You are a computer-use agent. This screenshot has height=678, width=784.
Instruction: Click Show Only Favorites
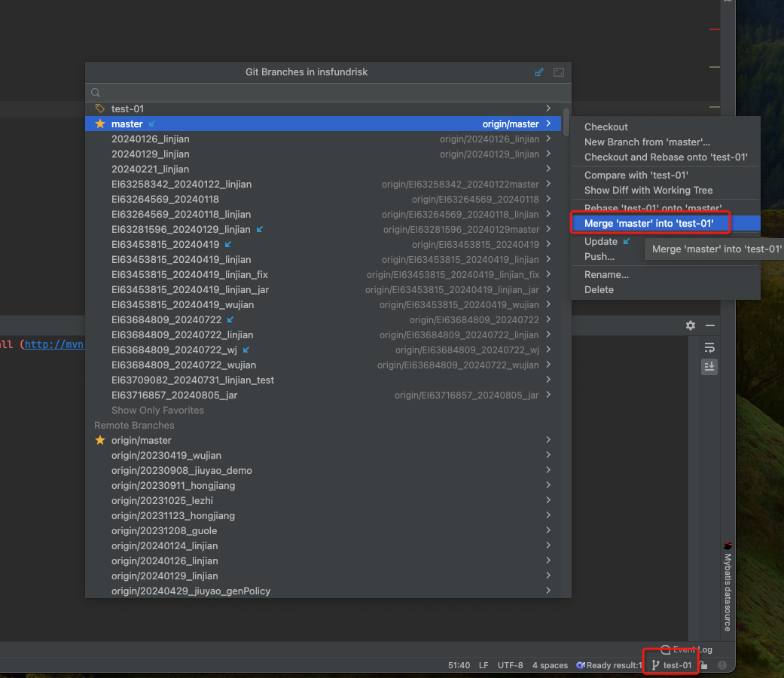[157, 410]
